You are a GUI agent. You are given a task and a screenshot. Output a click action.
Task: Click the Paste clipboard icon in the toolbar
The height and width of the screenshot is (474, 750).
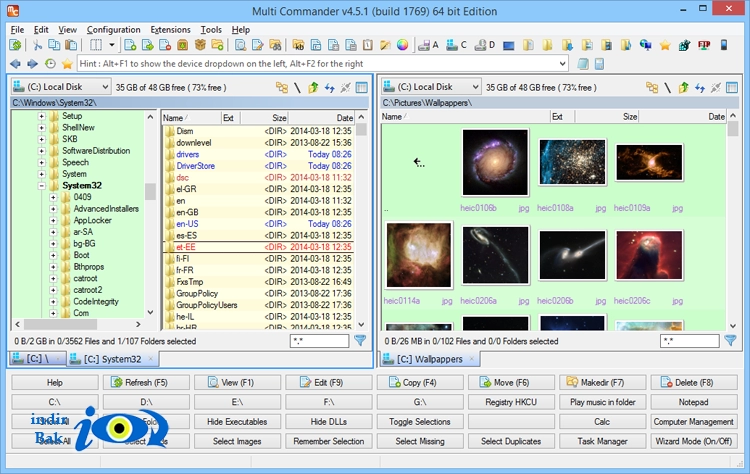point(71,45)
